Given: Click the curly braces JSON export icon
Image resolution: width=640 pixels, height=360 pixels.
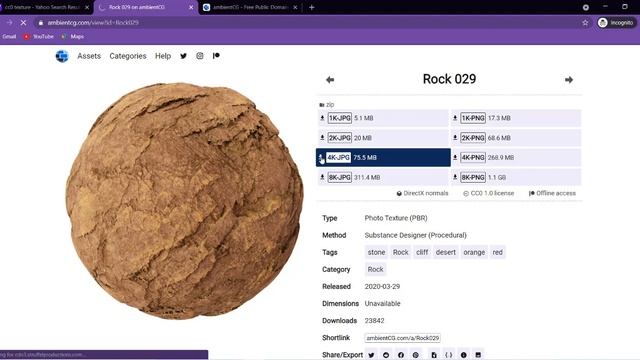Looking at the screenshot, I should point(449,355).
